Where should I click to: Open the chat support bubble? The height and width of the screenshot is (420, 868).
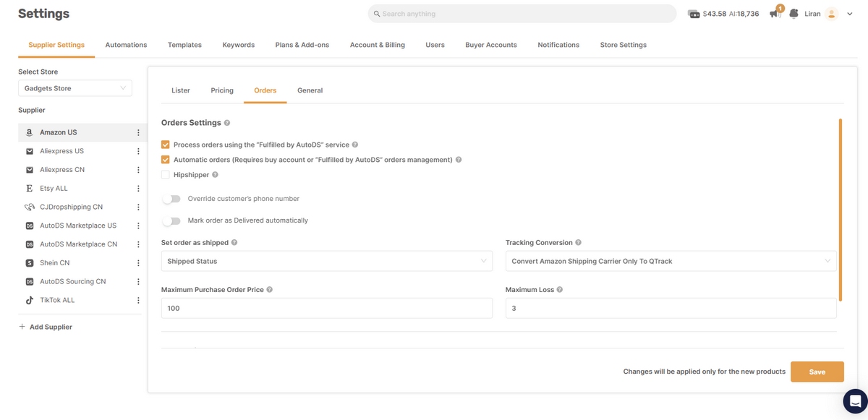coord(854,401)
